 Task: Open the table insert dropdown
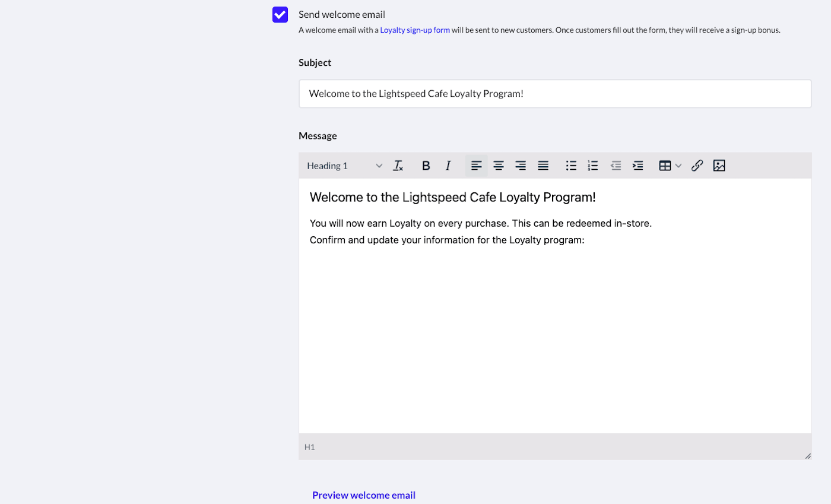click(x=670, y=166)
